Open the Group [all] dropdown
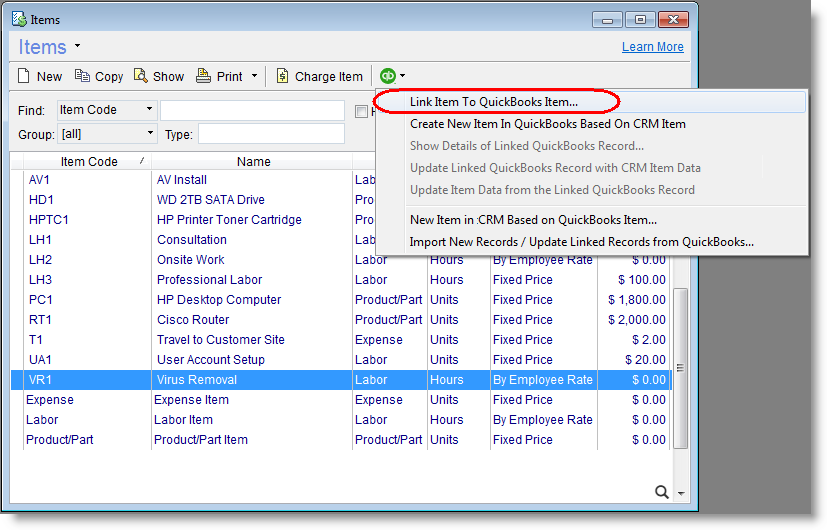The width and height of the screenshot is (827, 530). [150, 133]
